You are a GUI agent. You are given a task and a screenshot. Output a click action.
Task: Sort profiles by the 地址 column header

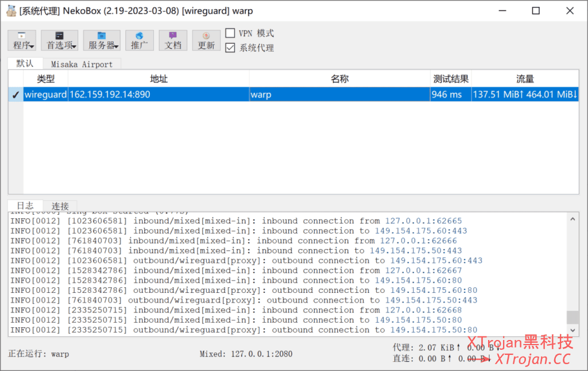pyautogui.click(x=158, y=79)
